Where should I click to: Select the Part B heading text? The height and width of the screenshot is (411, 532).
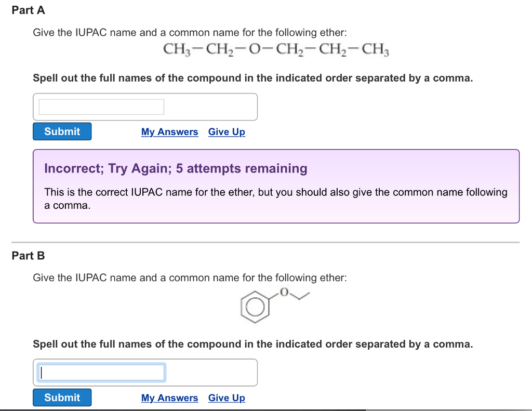coord(29,256)
